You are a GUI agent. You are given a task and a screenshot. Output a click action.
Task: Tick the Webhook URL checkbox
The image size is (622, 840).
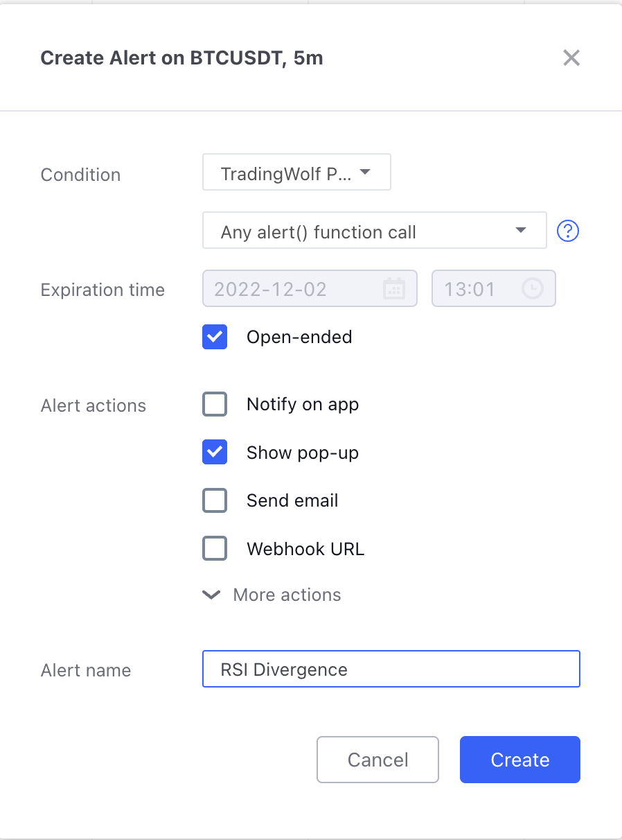[215, 549]
